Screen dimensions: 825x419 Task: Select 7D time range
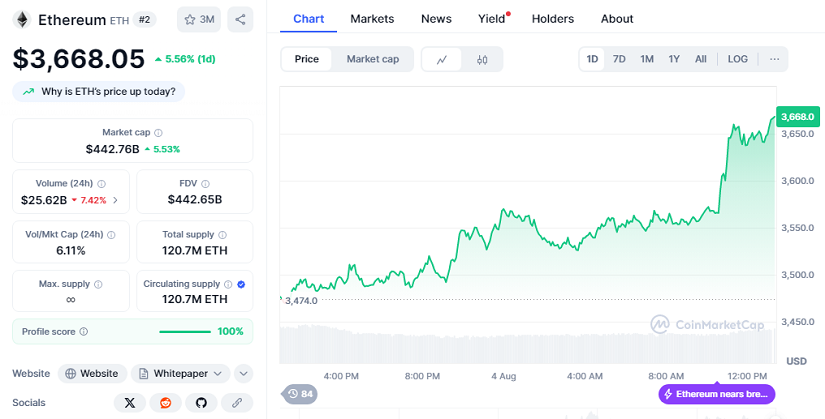coord(619,59)
